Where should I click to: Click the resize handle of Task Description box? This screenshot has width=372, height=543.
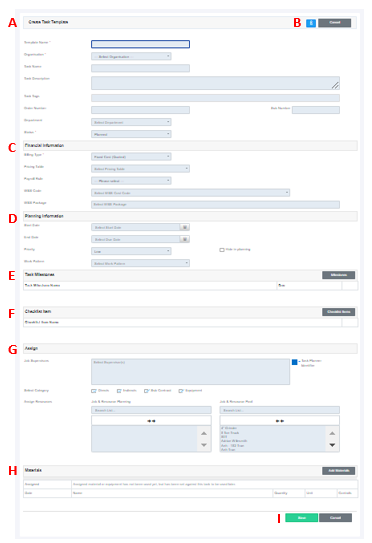pyautogui.click(x=335, y=86)
